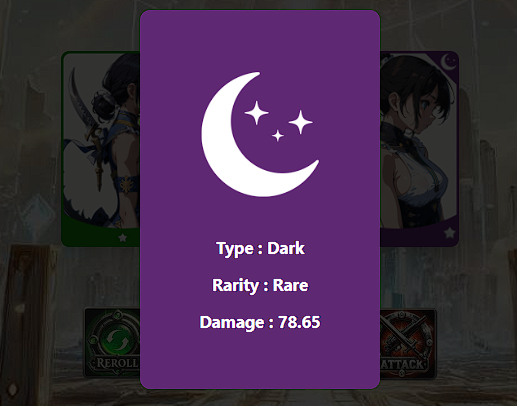Click the small moon icon on right card corner
Screen dimensions: 517x406
[x=449, y=62]
